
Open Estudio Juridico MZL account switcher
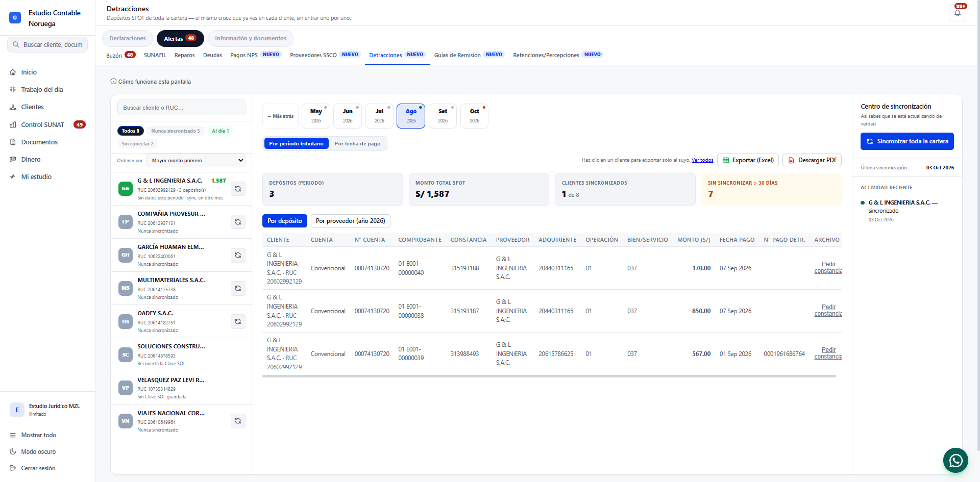point(47,410)
